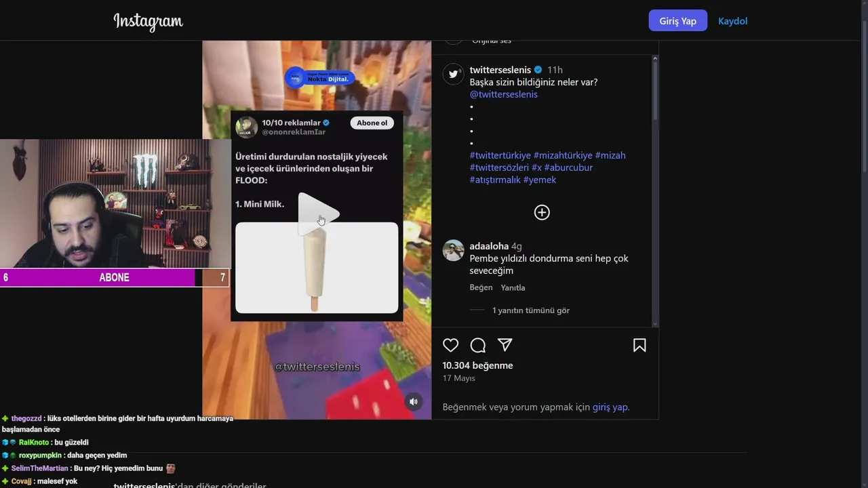Viewport: 868px width, 488px height.
Task: Open adaaloha's profile picture
Action: [x=453, y=250]
